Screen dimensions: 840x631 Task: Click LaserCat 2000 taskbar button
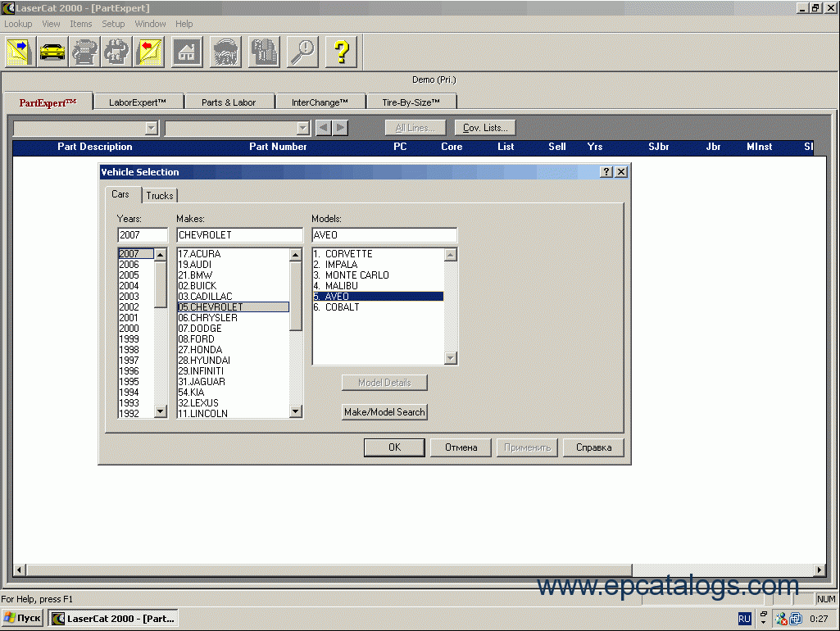pyautogui.click(x=113, y=618)
